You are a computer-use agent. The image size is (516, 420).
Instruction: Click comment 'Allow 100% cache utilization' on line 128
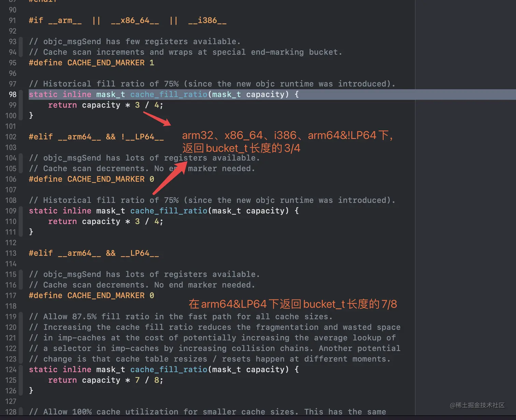pyautogui.click(x=207, y=412)
